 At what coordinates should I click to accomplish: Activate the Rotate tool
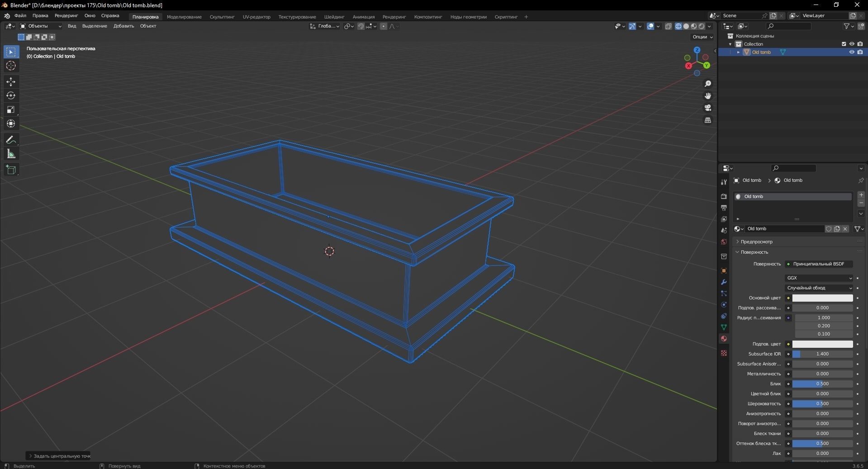click(11, 96)
